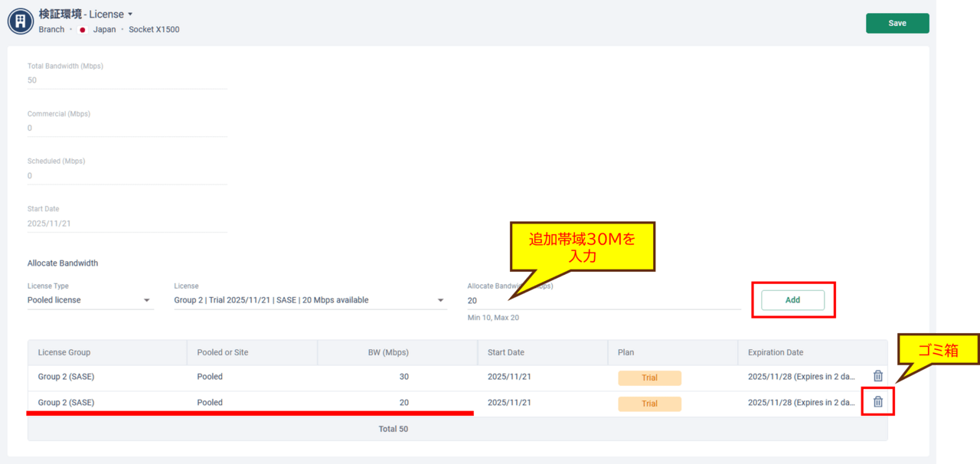Click the BW (Mbps) column header
980x464 pixels.
[388, 352]
